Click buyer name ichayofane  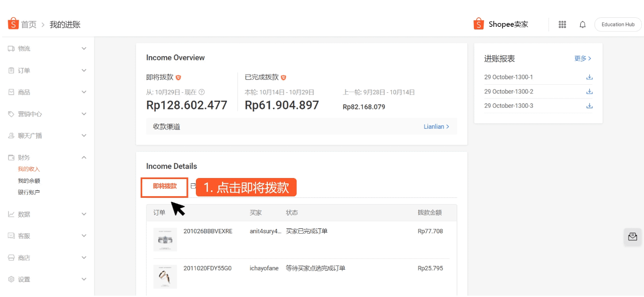coord(264,269)
